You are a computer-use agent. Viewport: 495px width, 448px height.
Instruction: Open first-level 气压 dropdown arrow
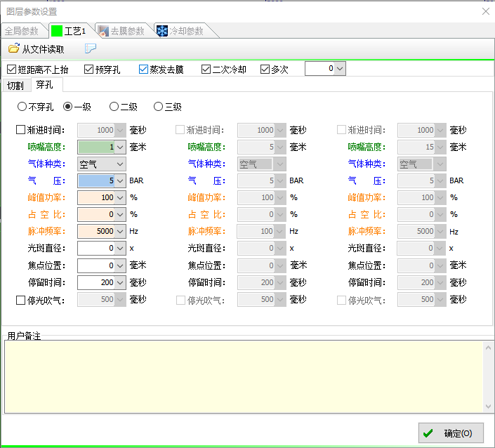(120, 181)
